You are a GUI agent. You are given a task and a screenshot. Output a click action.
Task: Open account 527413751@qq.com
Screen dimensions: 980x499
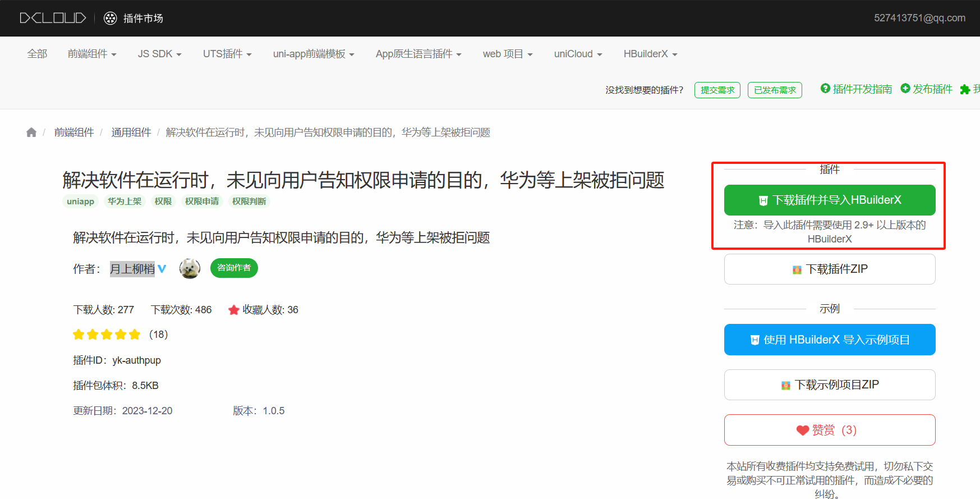point(919,18)
